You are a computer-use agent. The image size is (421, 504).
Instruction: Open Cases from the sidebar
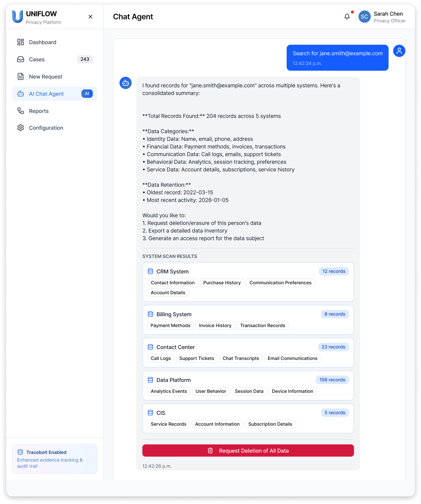pos(37,60)
